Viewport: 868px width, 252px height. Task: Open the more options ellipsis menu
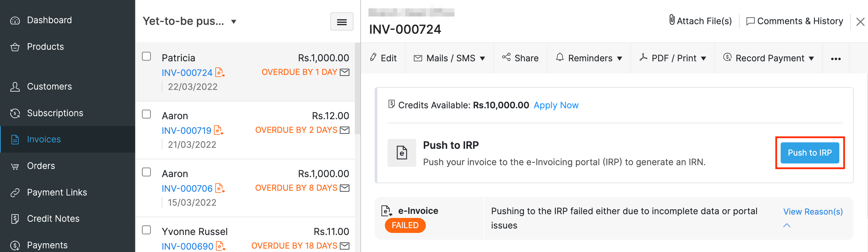836,58
